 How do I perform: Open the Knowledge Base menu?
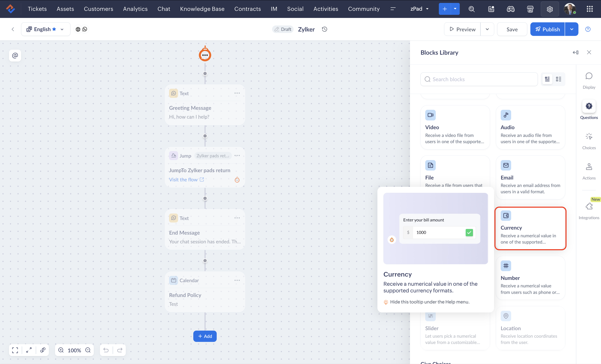202,9
